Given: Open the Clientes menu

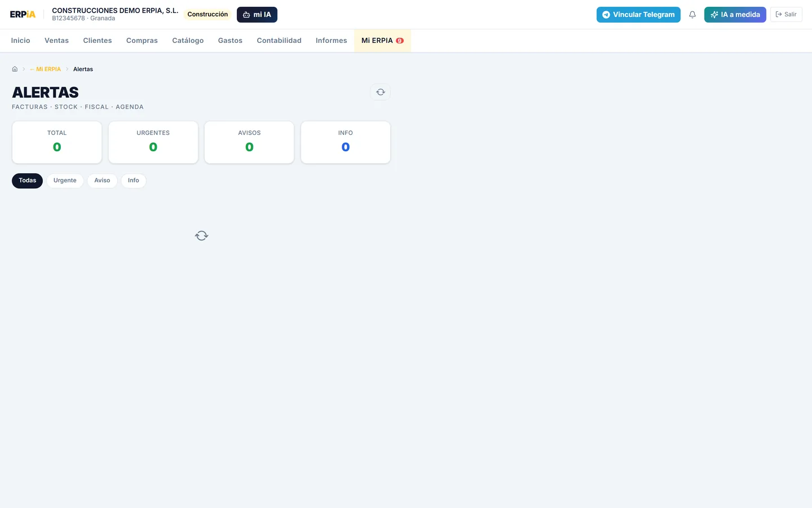Looking at the screenshot, I should (98, 41).
